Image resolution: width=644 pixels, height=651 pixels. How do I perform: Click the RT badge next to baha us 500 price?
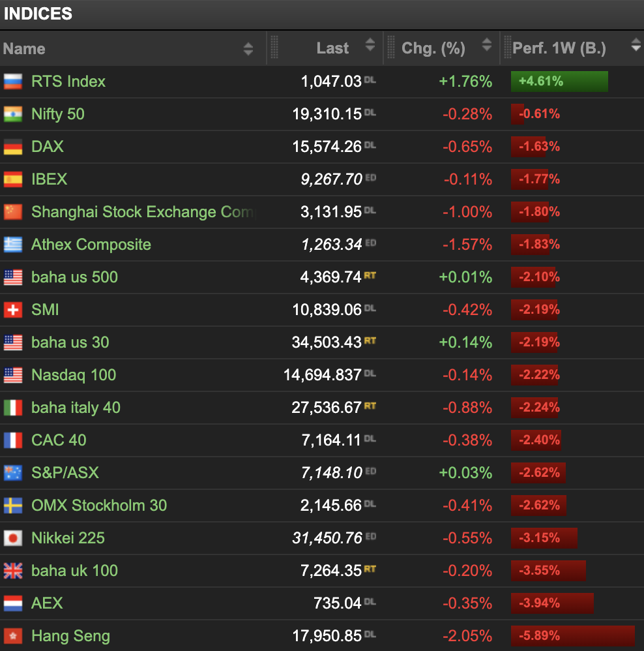coord(370,276)
